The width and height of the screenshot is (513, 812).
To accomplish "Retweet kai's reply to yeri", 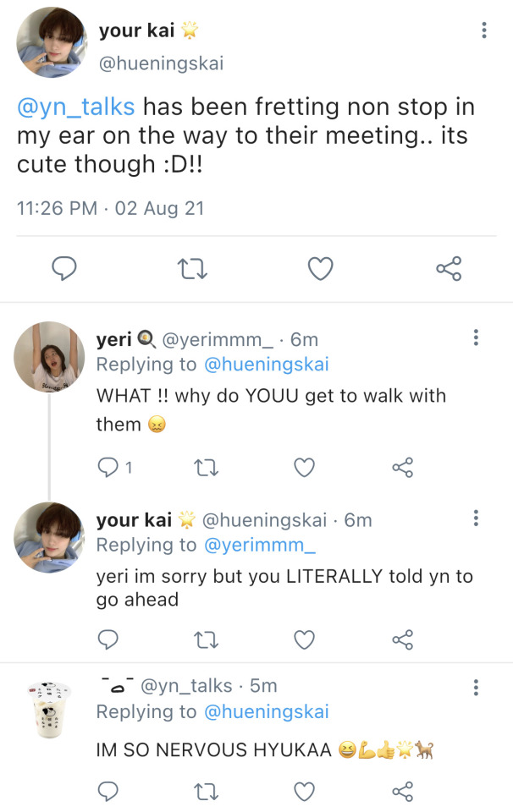I will tap(207, 639).
